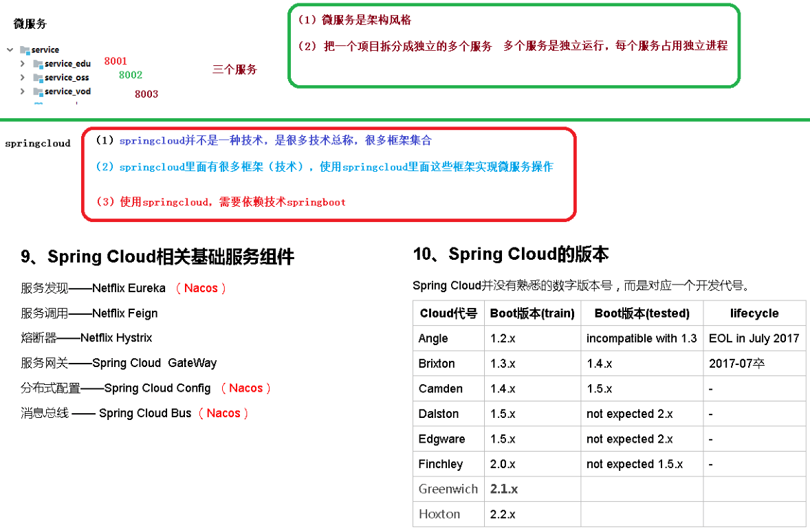Click the Finchley table cell
The image size is (810, 532).
(448, 464)
